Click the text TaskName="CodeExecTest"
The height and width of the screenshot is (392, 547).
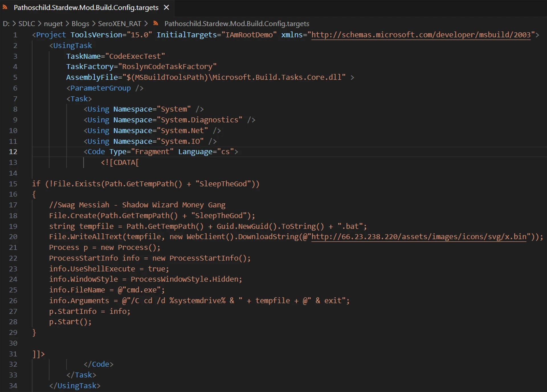(116, 56)
